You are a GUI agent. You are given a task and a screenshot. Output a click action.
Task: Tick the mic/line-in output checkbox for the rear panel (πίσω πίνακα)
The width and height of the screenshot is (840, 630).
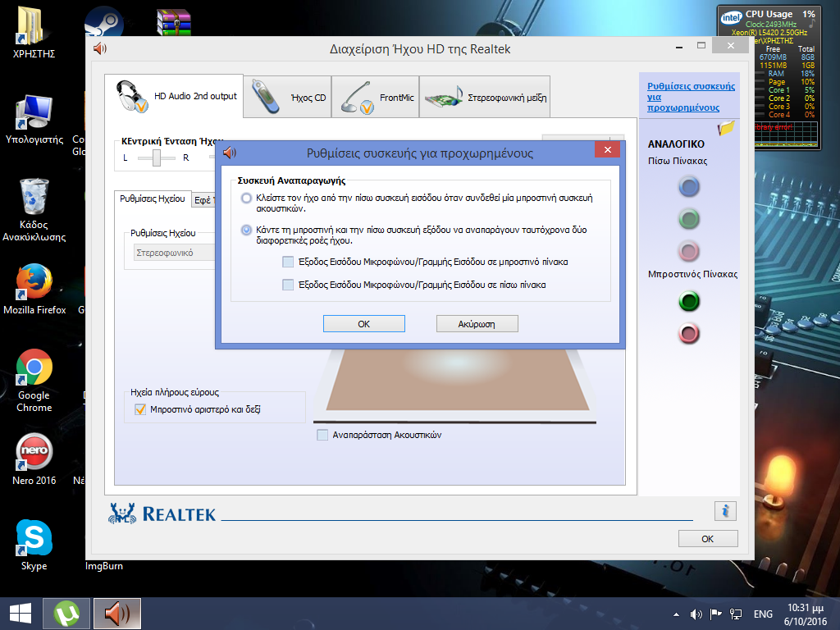click(288, 285)
